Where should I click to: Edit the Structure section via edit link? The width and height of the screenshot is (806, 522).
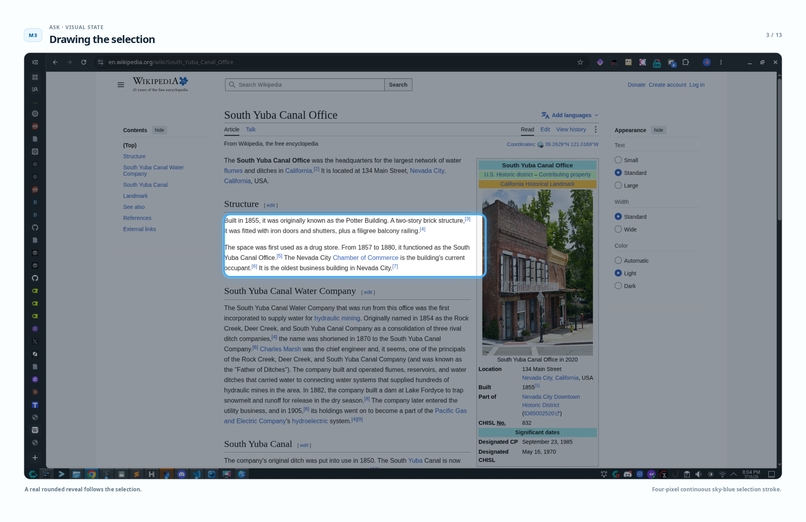(x=271, y=205)
